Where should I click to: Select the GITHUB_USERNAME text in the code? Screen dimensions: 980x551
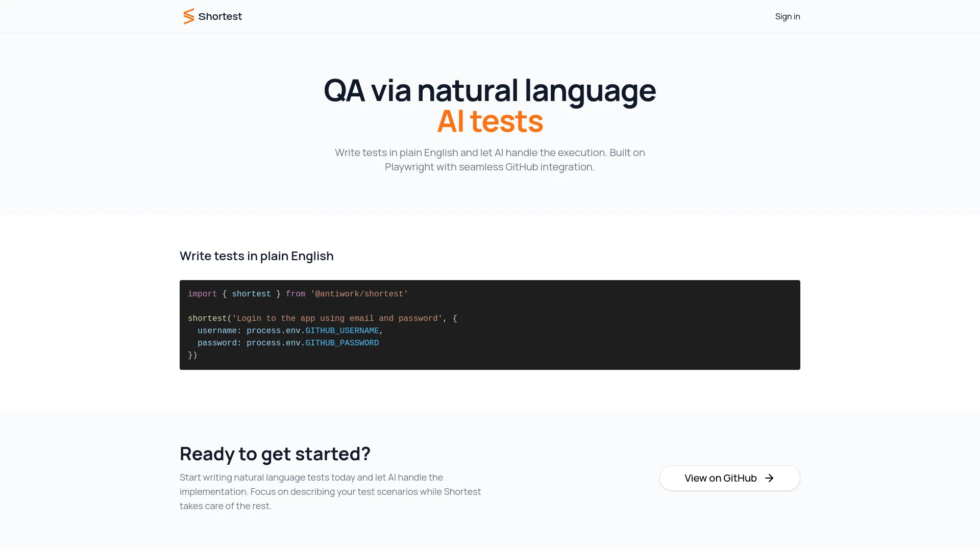click(342, 331)
